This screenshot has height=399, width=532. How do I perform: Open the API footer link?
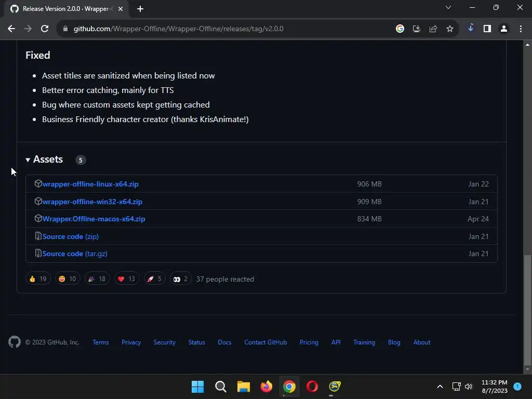[336, 342]
